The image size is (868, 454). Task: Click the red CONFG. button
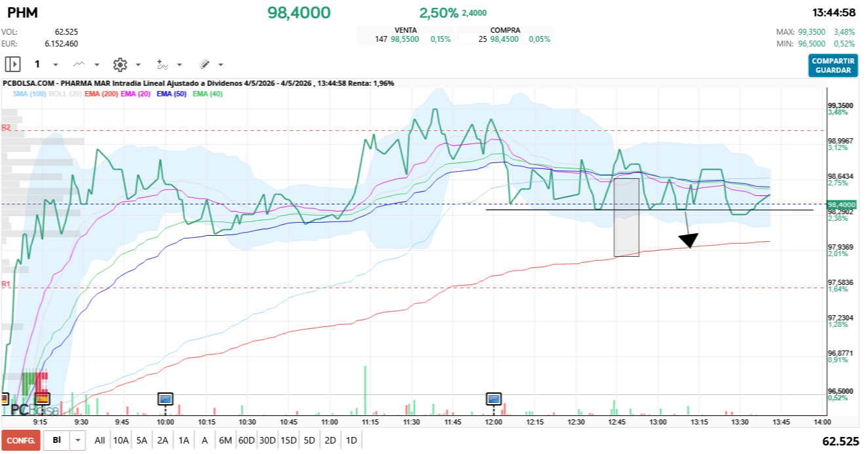21,440
